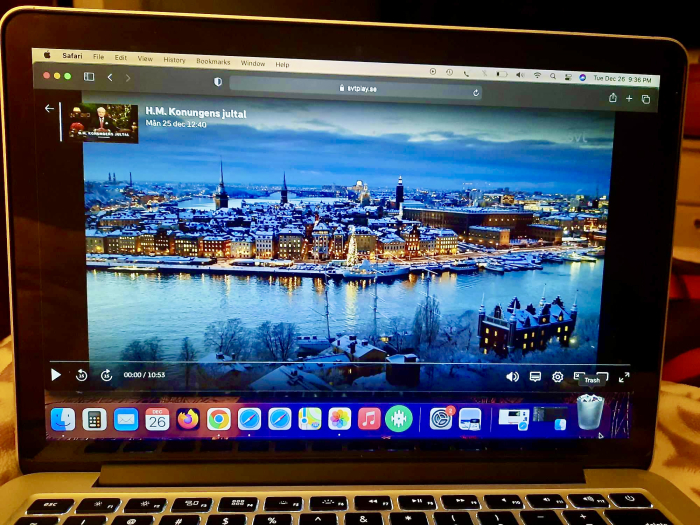Click the 00:00 / 10:53 time display
Image resolution: width=700 pixels, height=525 pixels.
click(x=144, y=375)
